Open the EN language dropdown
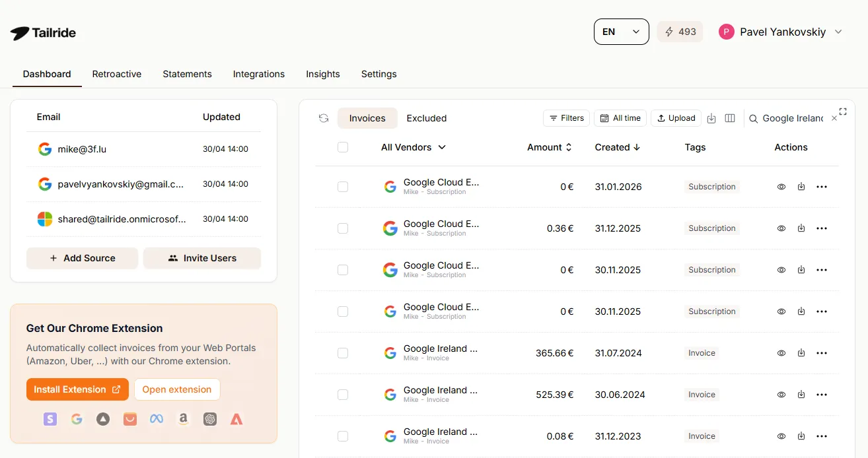The width and height of the screenshot is (868, 458). click(622, 32)
